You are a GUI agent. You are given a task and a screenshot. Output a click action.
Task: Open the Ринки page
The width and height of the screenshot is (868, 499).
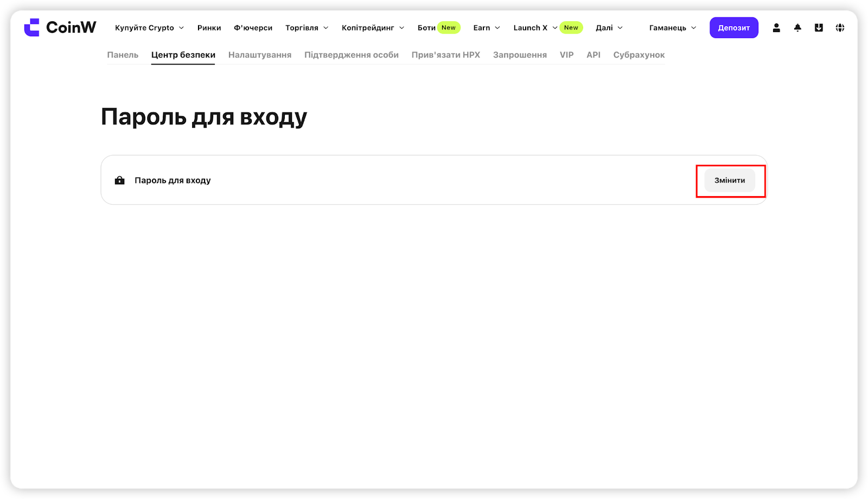click(209, 28)
